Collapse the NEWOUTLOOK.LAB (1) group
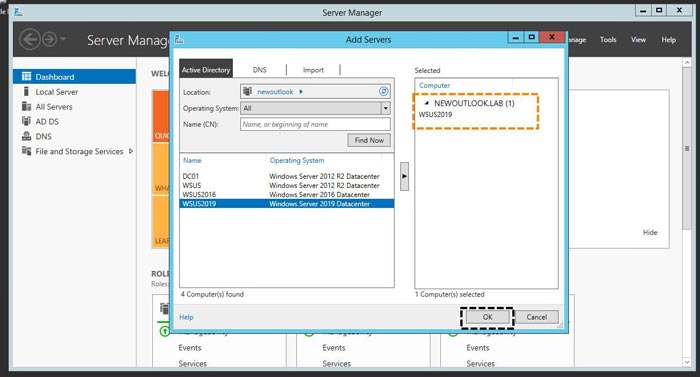The height and width of the screenshot is (377, 700). [x=426, y=103]
